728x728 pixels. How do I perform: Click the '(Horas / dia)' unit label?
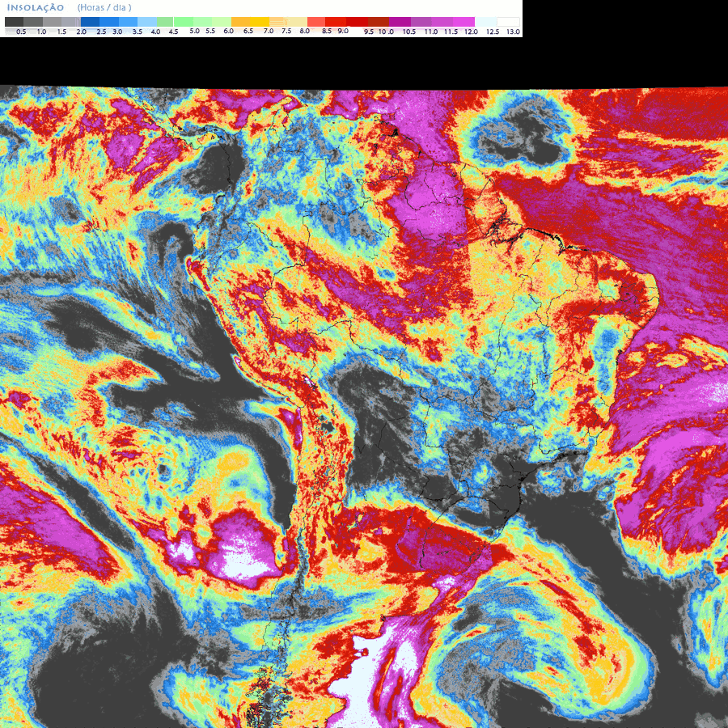point(104,7)
